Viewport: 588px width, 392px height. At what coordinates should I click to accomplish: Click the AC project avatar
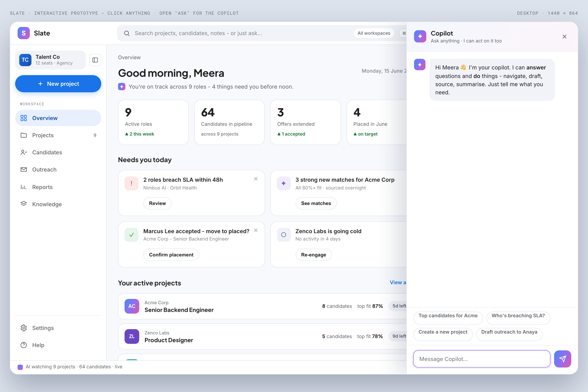(x=132, y=306)
